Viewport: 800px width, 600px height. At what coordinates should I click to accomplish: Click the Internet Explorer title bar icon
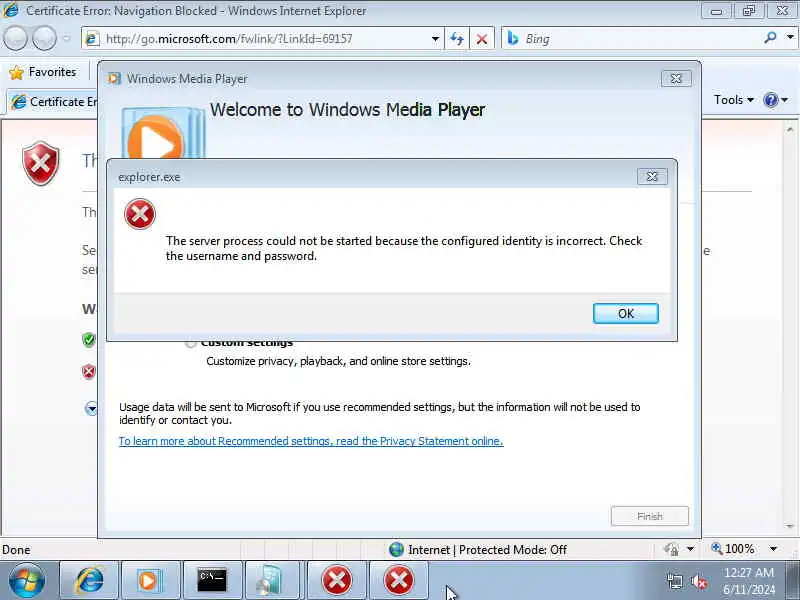[x=10, y=10]
